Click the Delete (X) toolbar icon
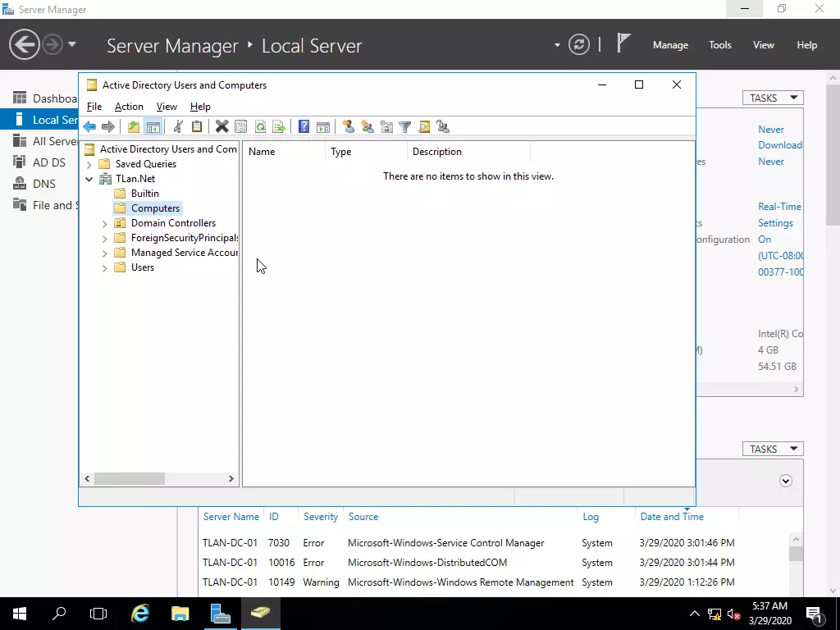This screenshot has height=630, width=840. 221,126
